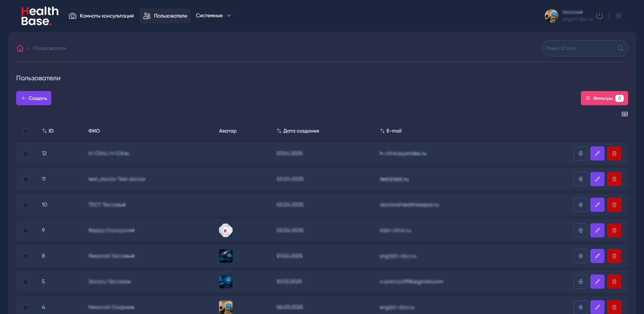Delete the user with ID 10
The width and height of the screenshot is (644, 314).
point(614,205)
